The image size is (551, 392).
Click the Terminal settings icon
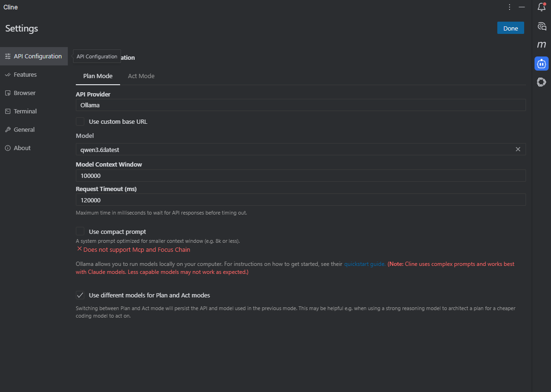pos(8,112)
